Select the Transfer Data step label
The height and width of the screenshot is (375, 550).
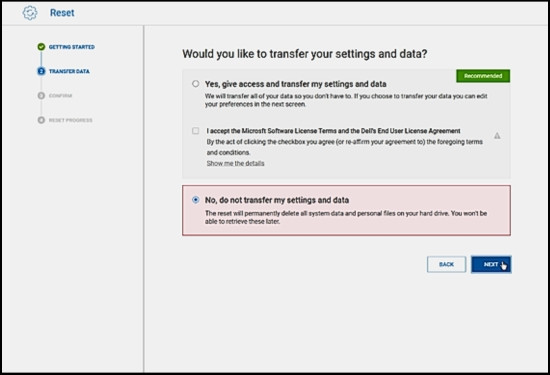pos(69,71)
